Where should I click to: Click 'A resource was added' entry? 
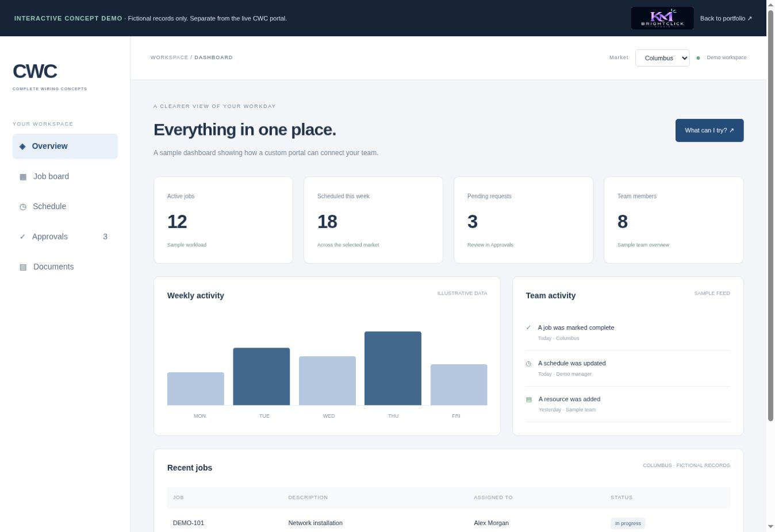[x=628, y=404]
